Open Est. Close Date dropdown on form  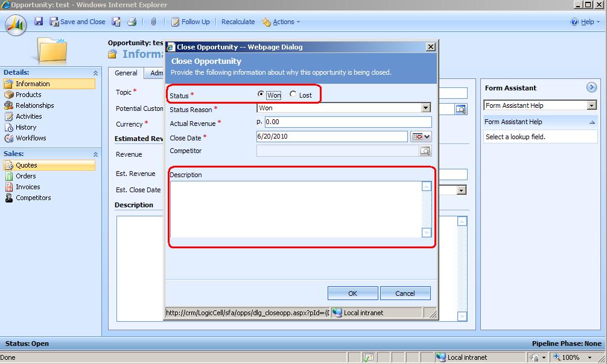click(461, 190)
